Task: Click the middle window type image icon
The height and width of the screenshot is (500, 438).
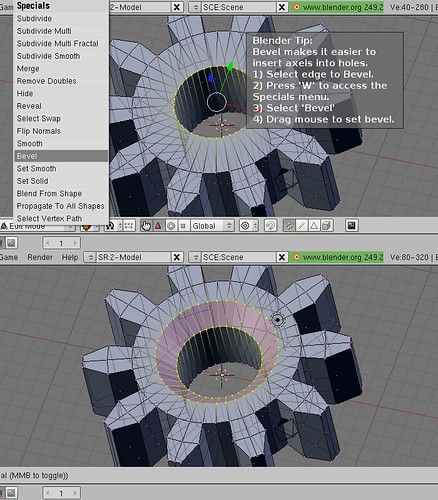Action: [11, 243]
